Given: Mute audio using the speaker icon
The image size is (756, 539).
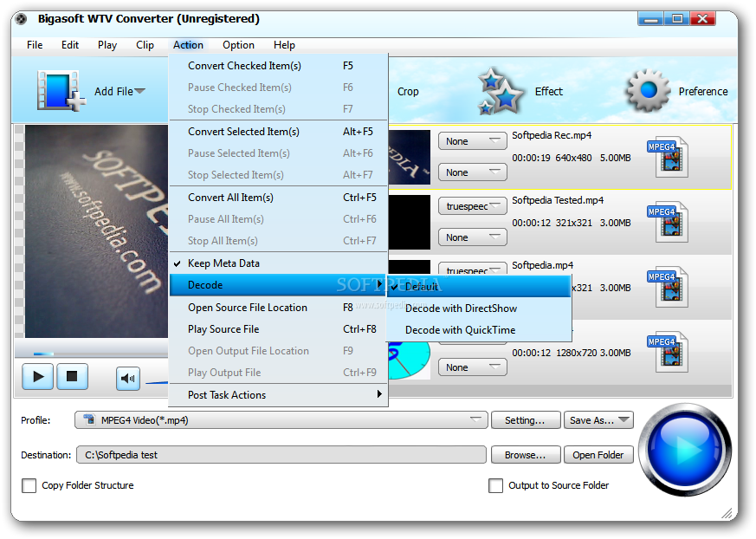Looking at the screenshot, I should point(128,379).
